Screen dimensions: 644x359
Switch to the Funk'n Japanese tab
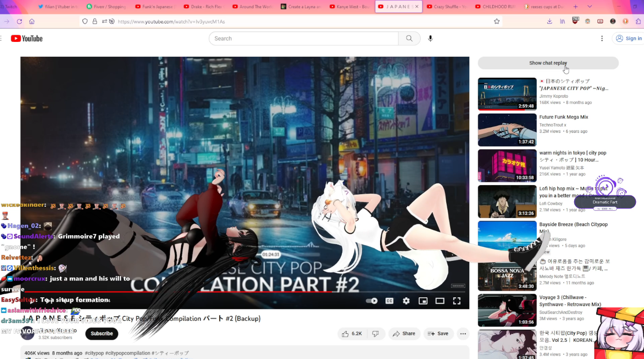click(154, 7)
